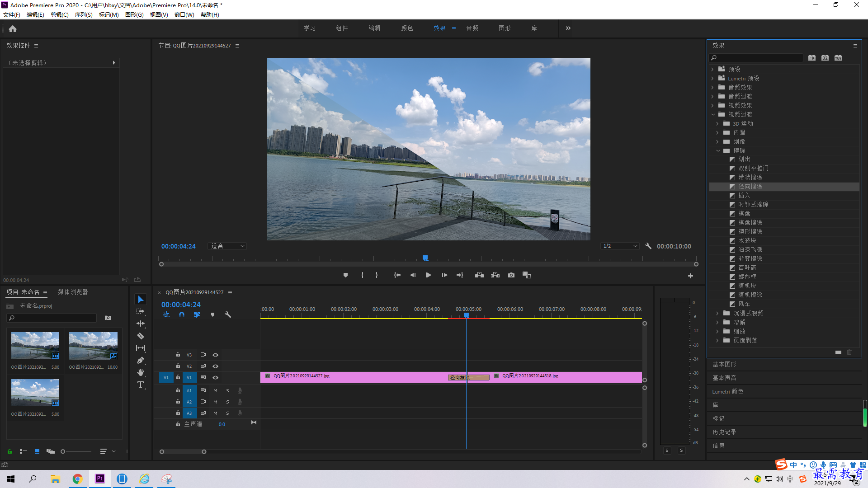Screen dimensions: 868x488
Task: Collapse the 擦除 folder
Action: pyautogui.click(x=718, y=150)
